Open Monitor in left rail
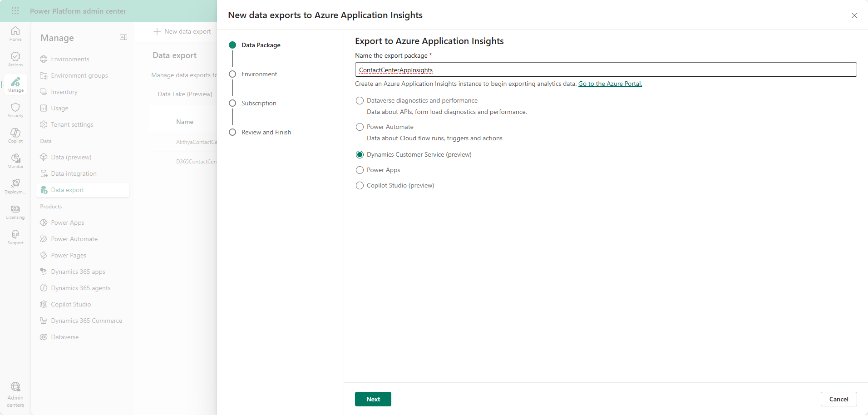Viewport: 868px width, 415px height. click(15, 161)
